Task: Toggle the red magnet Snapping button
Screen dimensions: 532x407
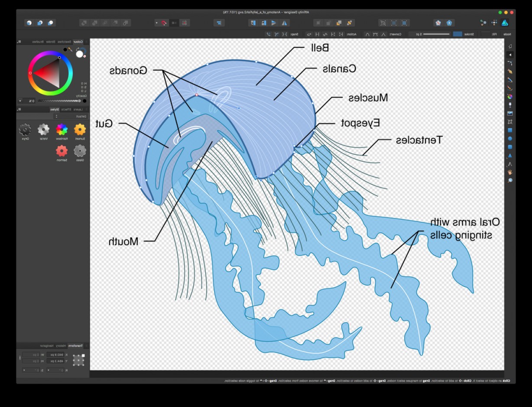Action: pos(164,23)
